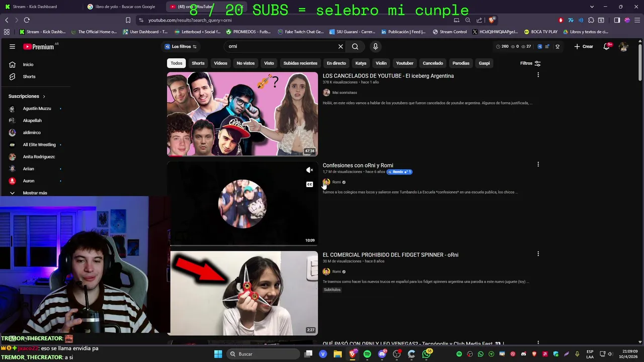Open the LOS CANCELADOS DE YOUTUBE thumbnail
This screenshot has width=644, height=362.
pyautogui.click(x=243, y=114)
